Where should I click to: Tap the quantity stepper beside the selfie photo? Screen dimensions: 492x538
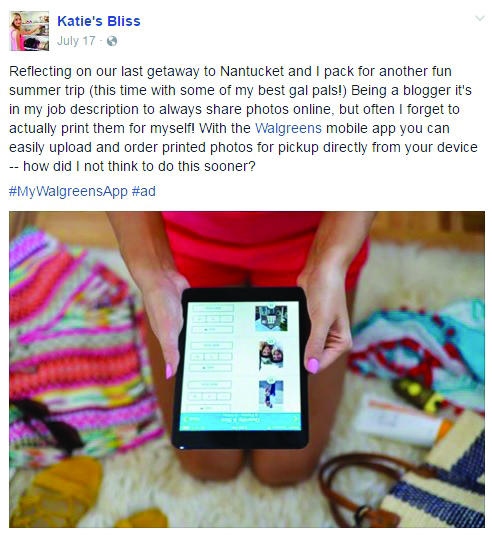[212, 357]
